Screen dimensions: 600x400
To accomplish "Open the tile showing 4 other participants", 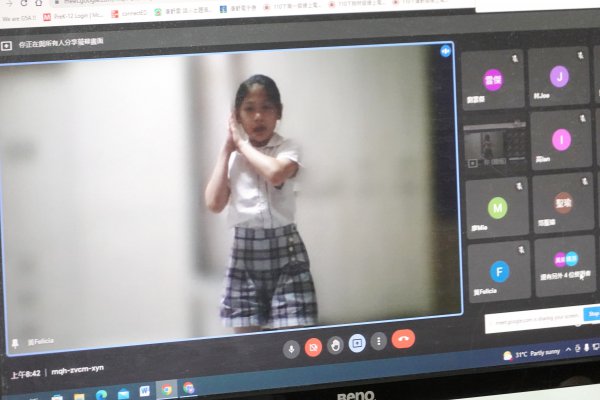I will pos(566,266).
